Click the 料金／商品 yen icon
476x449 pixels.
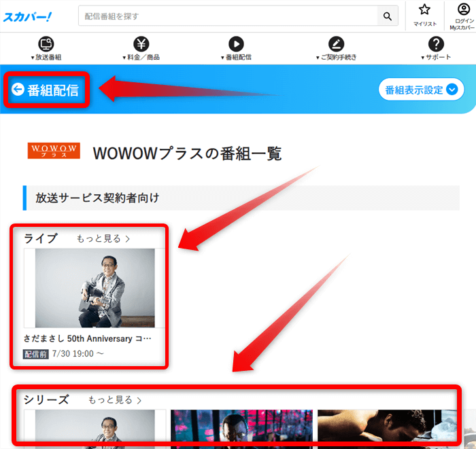click(141, 44)
